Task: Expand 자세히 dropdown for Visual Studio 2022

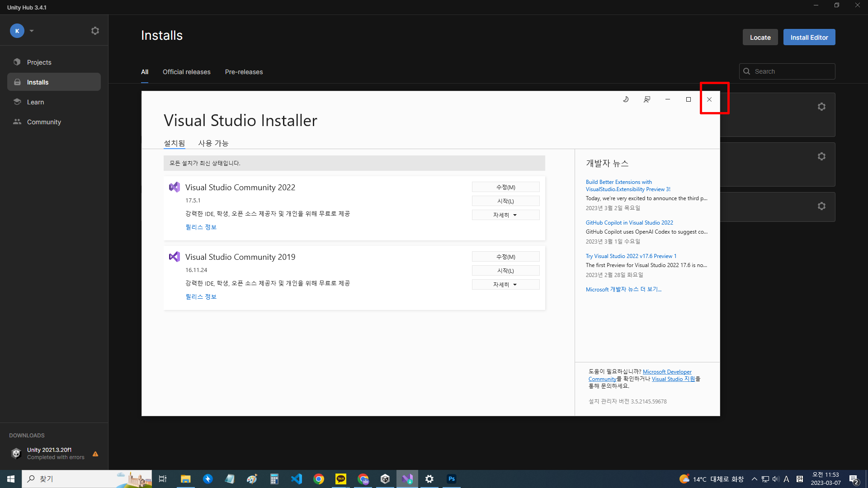Action: click(x=505, y=215)
